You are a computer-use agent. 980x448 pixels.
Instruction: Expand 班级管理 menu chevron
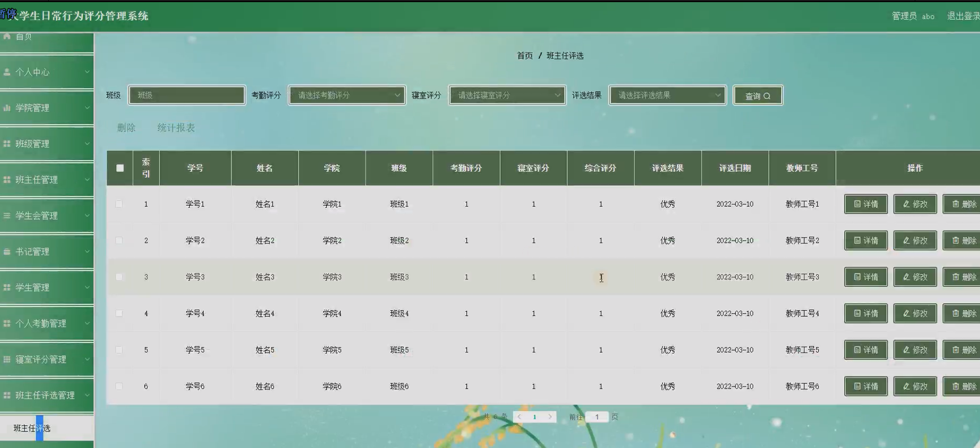tap(87, 144)
